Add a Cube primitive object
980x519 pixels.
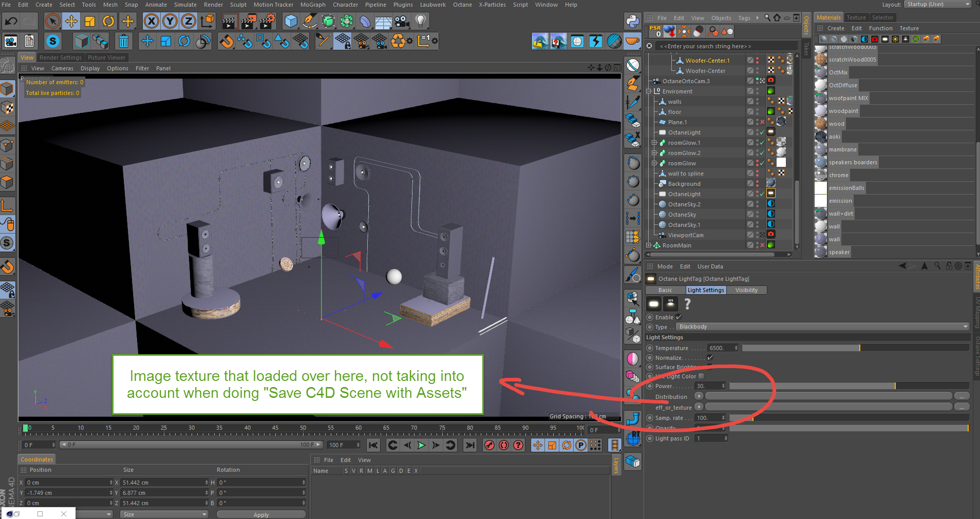click(x=291, y=22)
